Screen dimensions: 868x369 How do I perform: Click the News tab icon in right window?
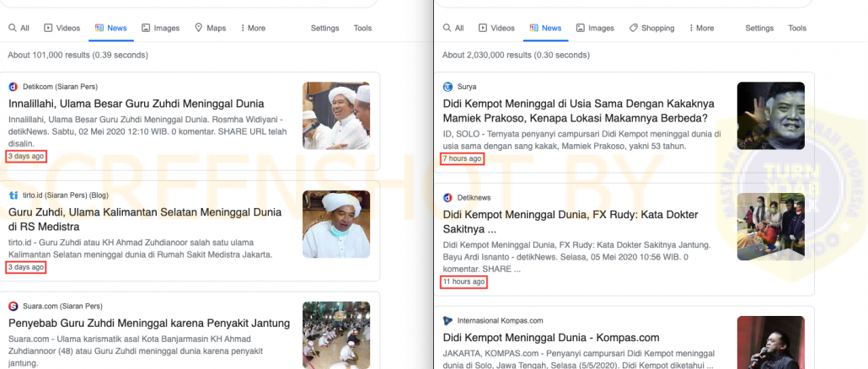[x=533, y=28]
